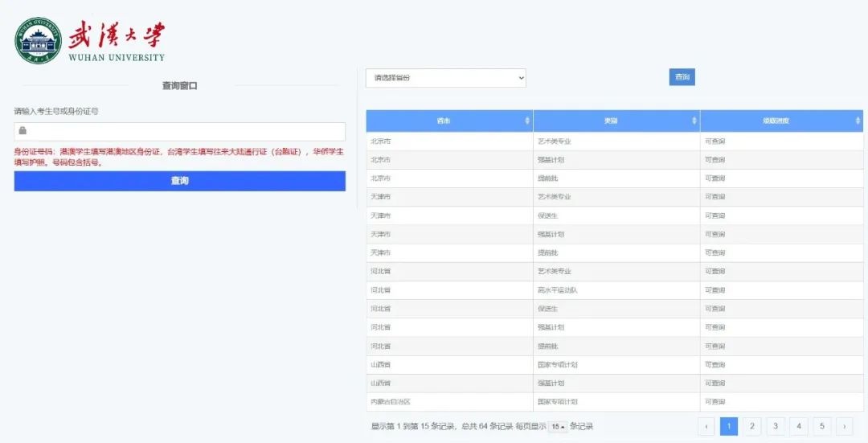Click the lock icon in the ID field
This screenshot has height=443, width=868.
pyautogui.click(x=23, y=130)
